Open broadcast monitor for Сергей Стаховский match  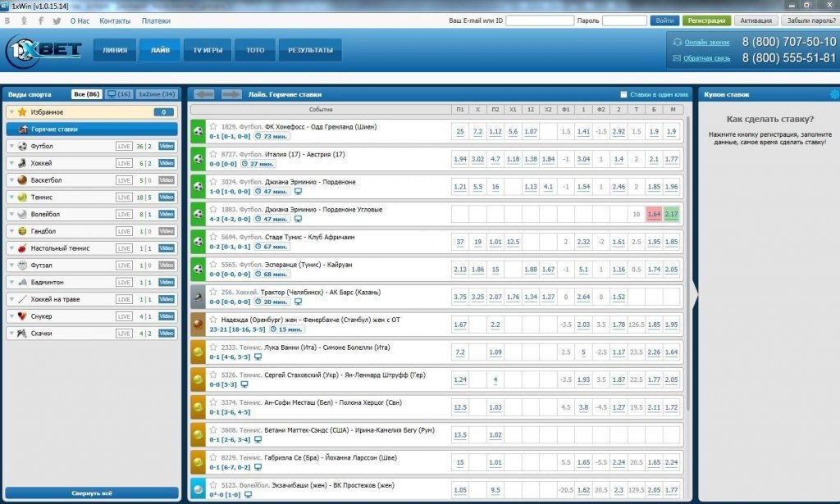click(244, 384)
